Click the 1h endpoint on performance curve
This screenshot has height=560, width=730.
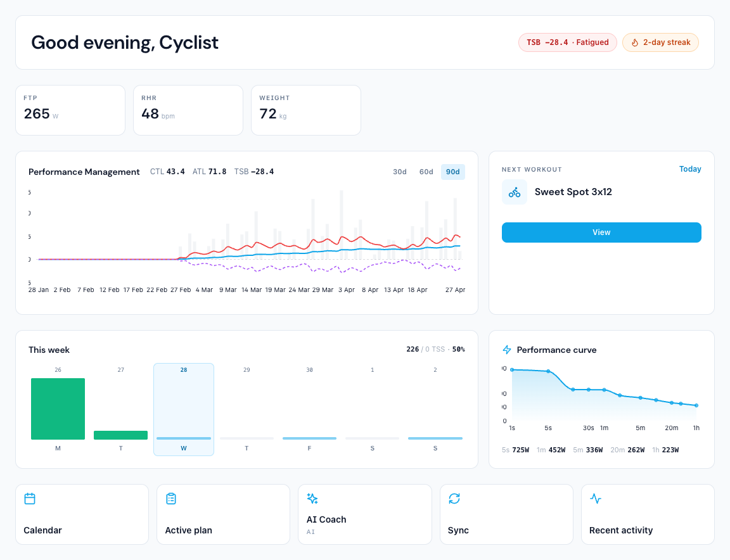(x=696, y=405)
